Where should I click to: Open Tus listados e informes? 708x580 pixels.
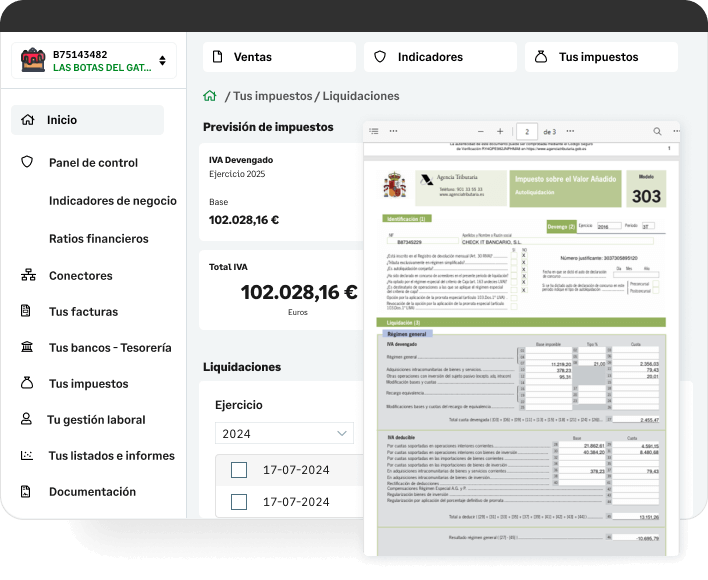pos(112,456)
